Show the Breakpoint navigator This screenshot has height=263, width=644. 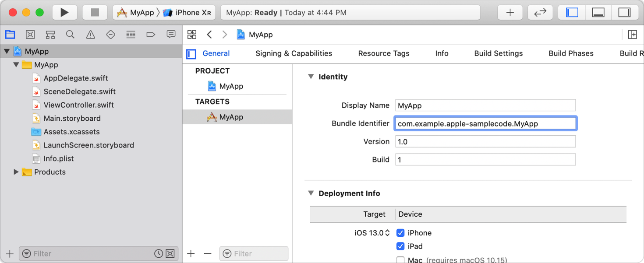pyautogui.click(x=151, y=35)
